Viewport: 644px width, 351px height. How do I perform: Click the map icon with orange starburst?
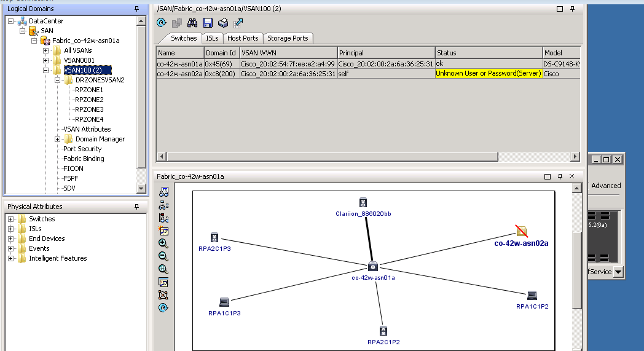pyautogui.click(x=163, y=231)
